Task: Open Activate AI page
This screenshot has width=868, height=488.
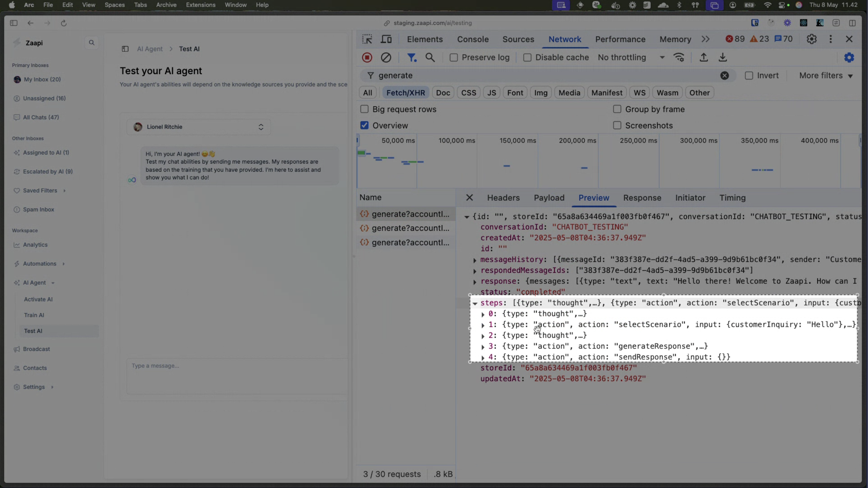Action: coord(38,299)
